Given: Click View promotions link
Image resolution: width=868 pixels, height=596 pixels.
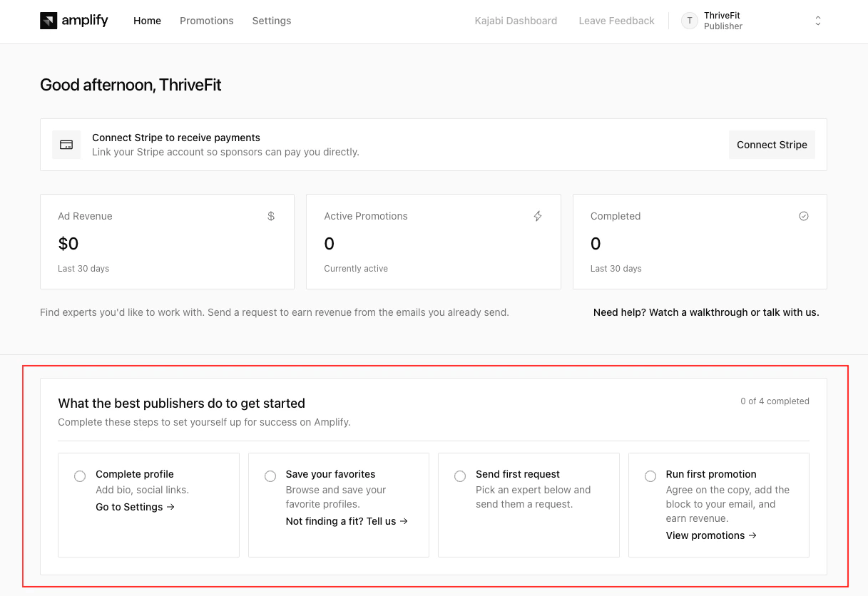Looking at the screenshot, I should pyautogui.click(x=711, y=535).
